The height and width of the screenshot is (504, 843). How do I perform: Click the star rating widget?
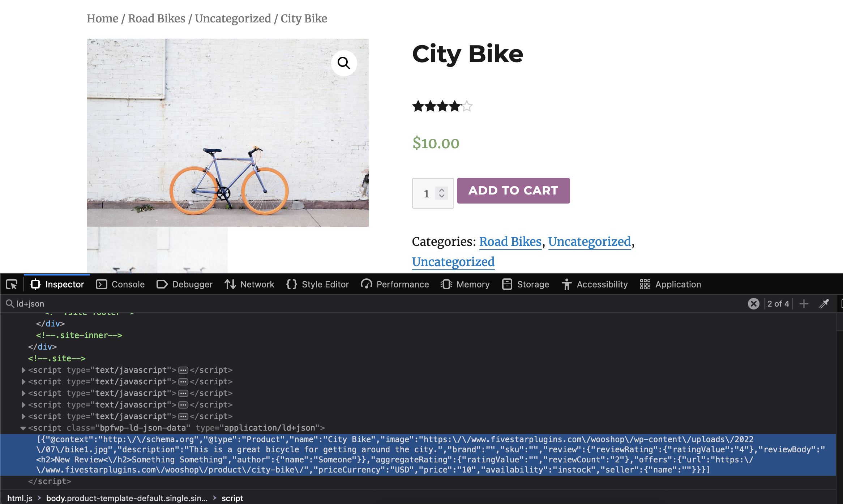coord(442,106)
